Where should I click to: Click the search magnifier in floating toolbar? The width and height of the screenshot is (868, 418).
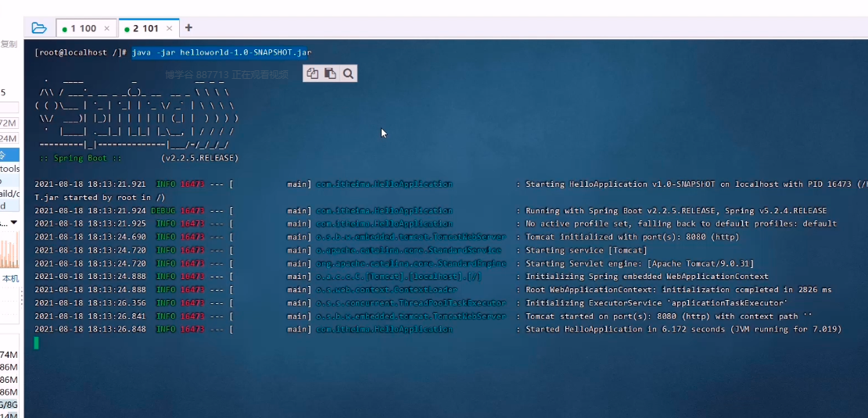(x=348, y=73)
